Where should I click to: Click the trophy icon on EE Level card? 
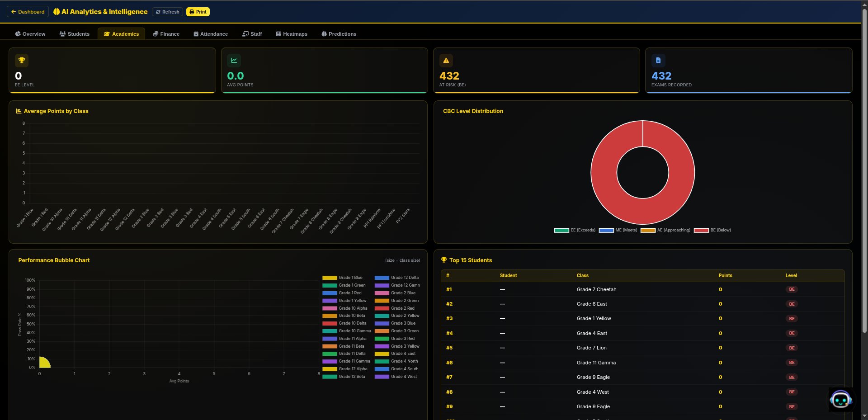pos(22,60)
